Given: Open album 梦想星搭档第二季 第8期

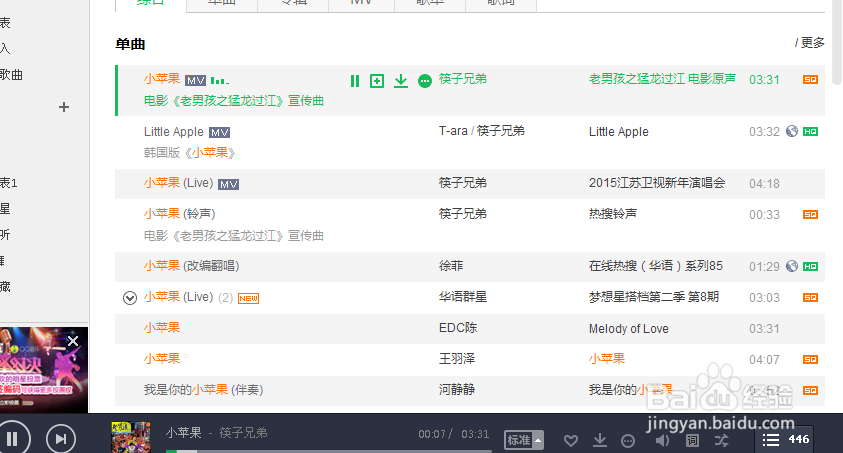Looking at the screenshot, I should pos(654,297).
